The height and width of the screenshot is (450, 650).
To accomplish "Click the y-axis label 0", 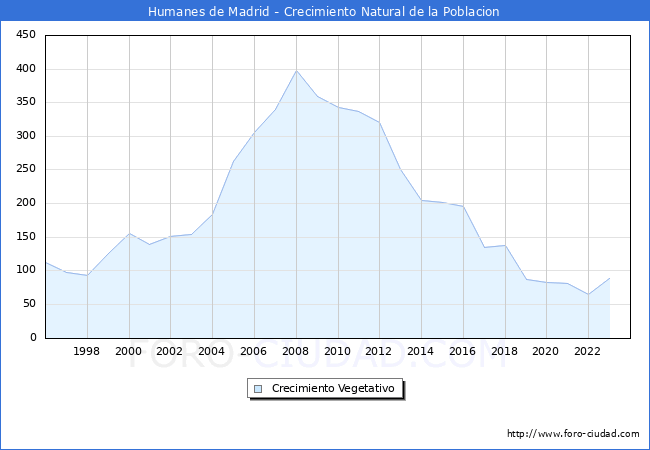I will click(33, 337).
